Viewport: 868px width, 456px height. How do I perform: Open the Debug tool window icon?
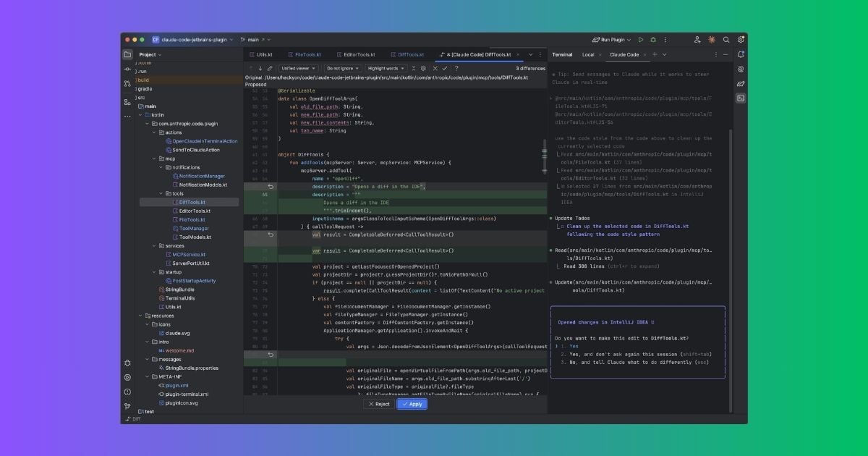tap(127, 363)
